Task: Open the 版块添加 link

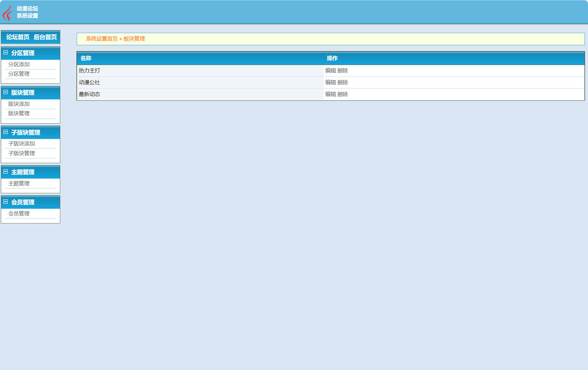Action: tap(19, 104)
